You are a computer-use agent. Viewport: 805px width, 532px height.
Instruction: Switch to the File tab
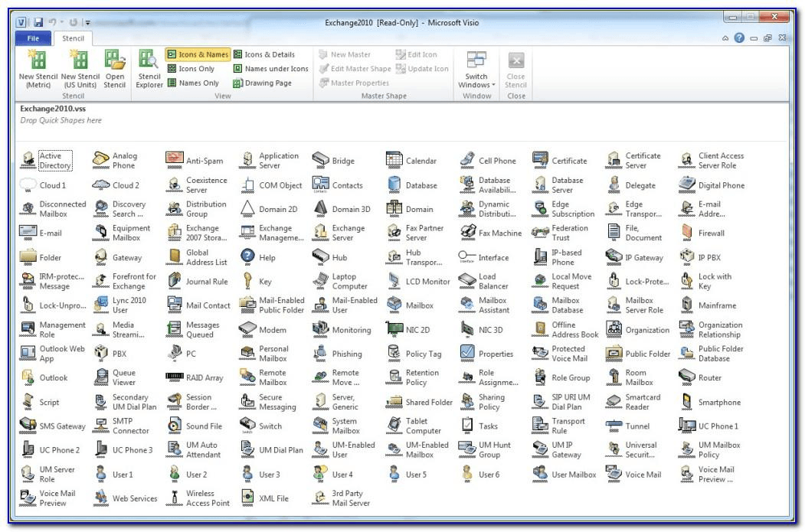[x=33, y=38]
